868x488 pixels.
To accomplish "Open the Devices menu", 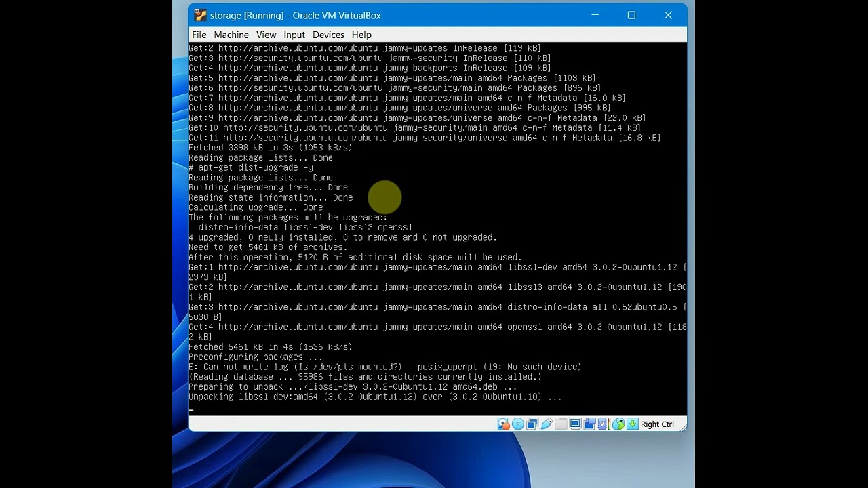I will click(328, 35).
